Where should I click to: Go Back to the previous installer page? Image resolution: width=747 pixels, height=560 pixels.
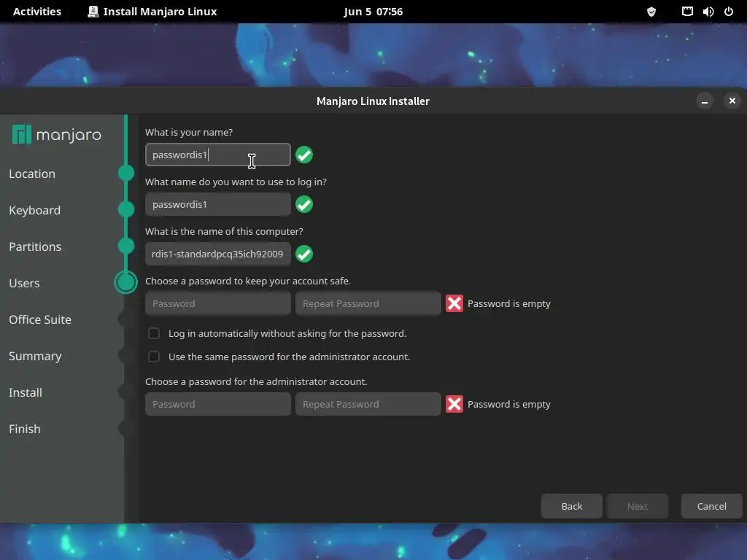tap(572, 506)
